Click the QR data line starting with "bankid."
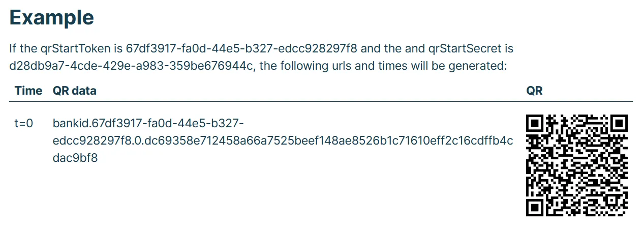The width and height of the screenshot is (644, 225). (x=148, y=124)
